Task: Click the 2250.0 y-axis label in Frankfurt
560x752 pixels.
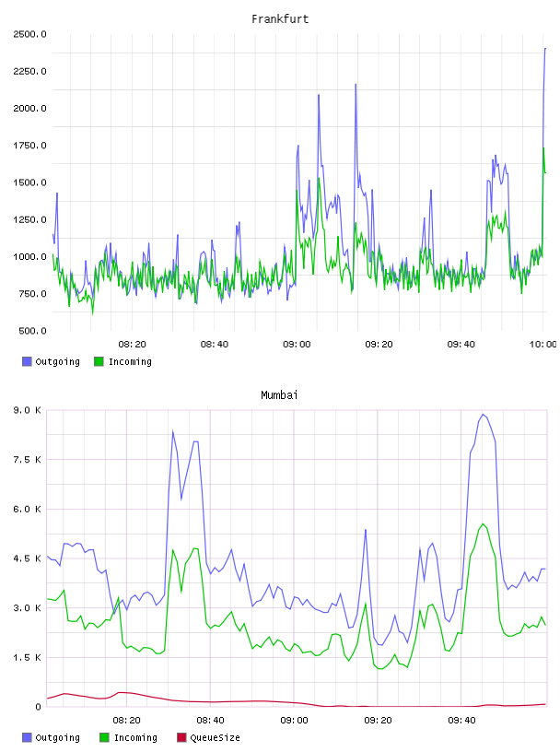Action: (29, 72)
